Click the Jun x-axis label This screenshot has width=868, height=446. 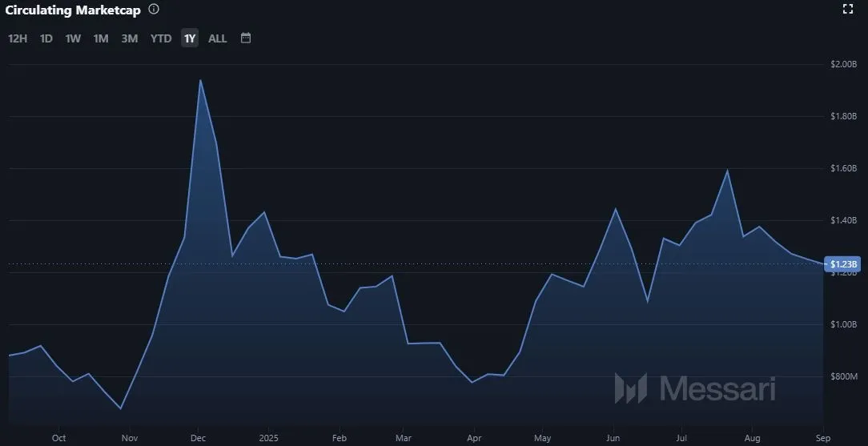point(613,438)
